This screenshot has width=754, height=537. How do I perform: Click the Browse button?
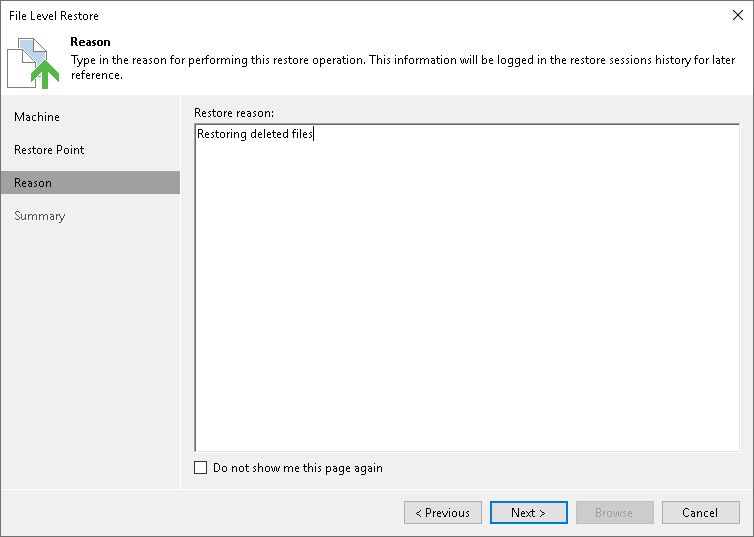pos(615,512)
